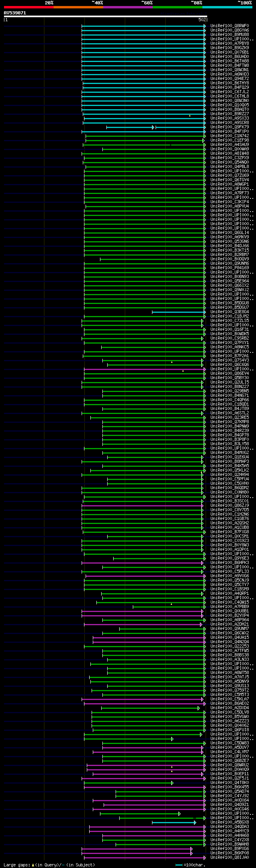256x868 pixels.
Task: Select hit label UniRef100_B6THY8
Action: click(230, 83)
